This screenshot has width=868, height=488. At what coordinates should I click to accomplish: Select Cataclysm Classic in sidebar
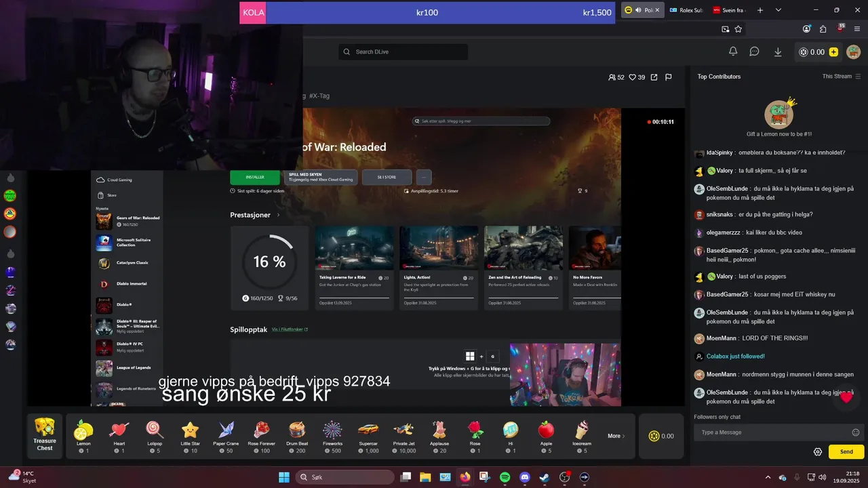128,263
